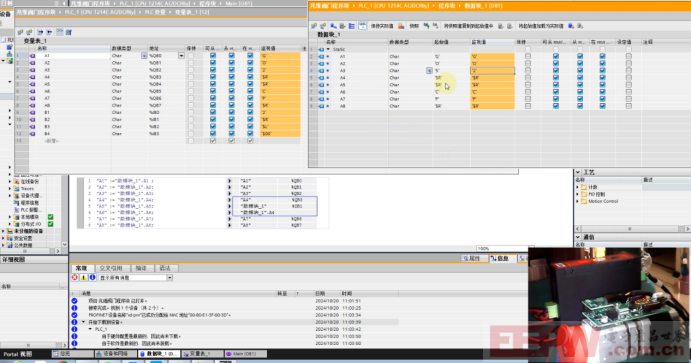Click the blue information filter icon
Screen dimensions: 691x363
(93, 278)
